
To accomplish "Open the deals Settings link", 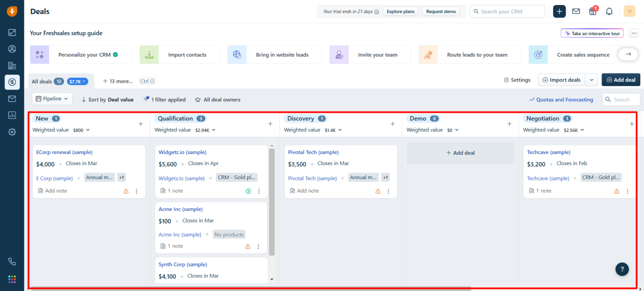I will click(x=517, y=80).
